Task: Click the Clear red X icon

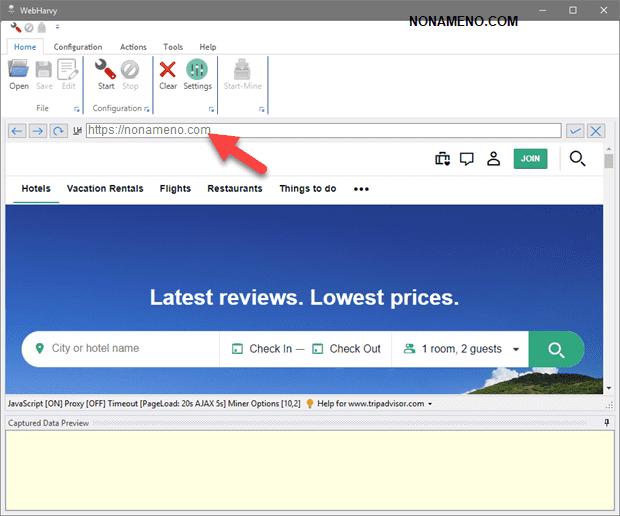Action: [168, 69]
